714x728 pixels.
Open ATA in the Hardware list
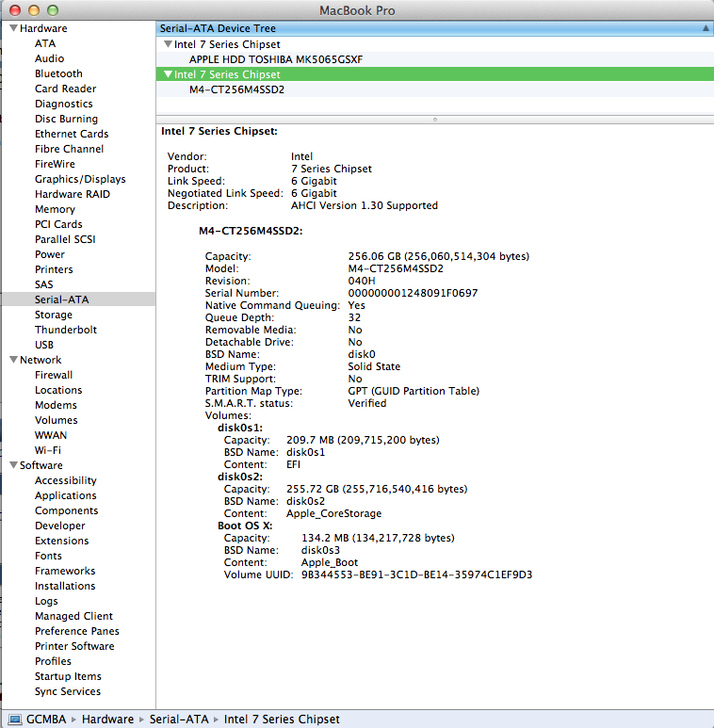pos(45,43)
